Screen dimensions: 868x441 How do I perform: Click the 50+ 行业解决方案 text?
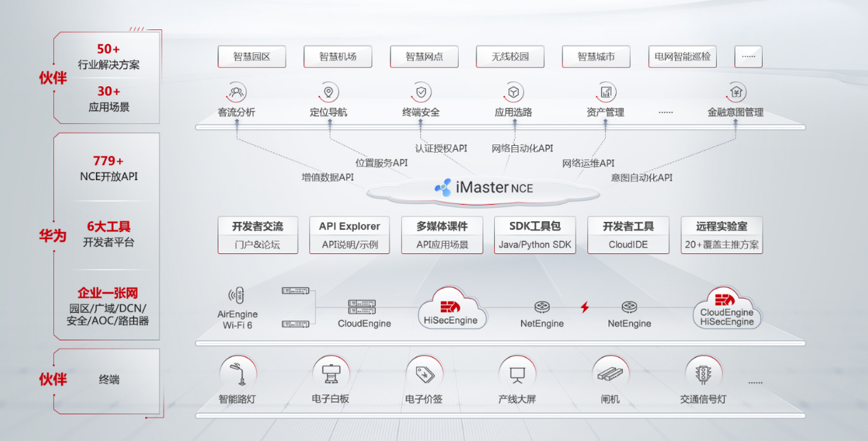pyautogui.click(x=109, y=57)
